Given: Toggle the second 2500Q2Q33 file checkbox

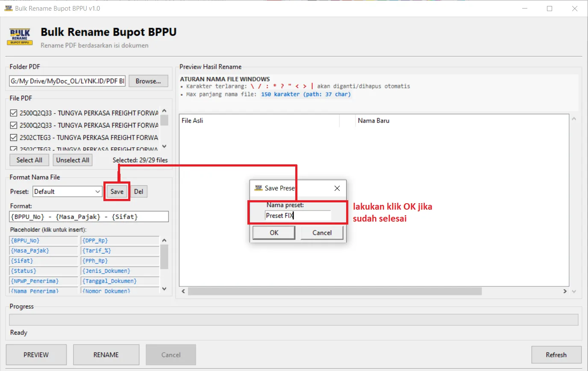Looking at the screenshot, I should 14,126.
